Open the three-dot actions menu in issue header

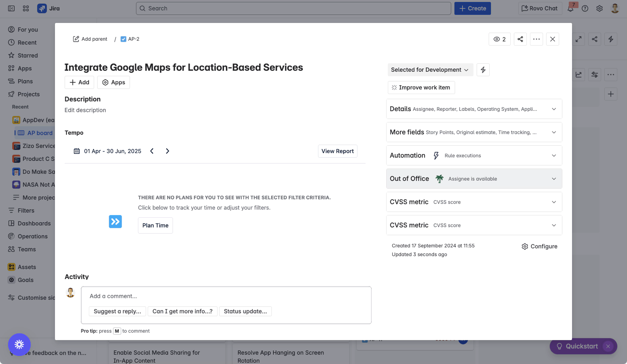pos(536,39)
